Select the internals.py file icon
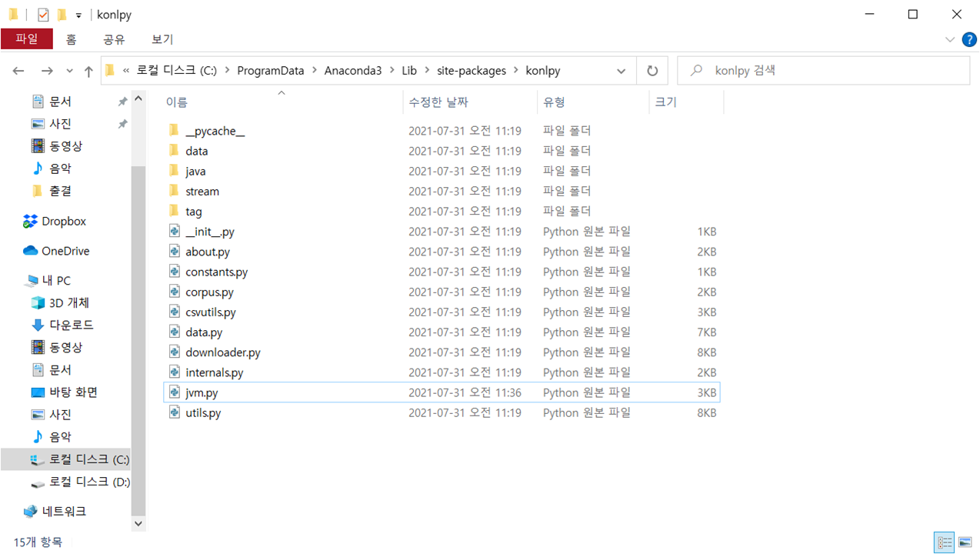980x554 pixels. [x=175, y=372]
